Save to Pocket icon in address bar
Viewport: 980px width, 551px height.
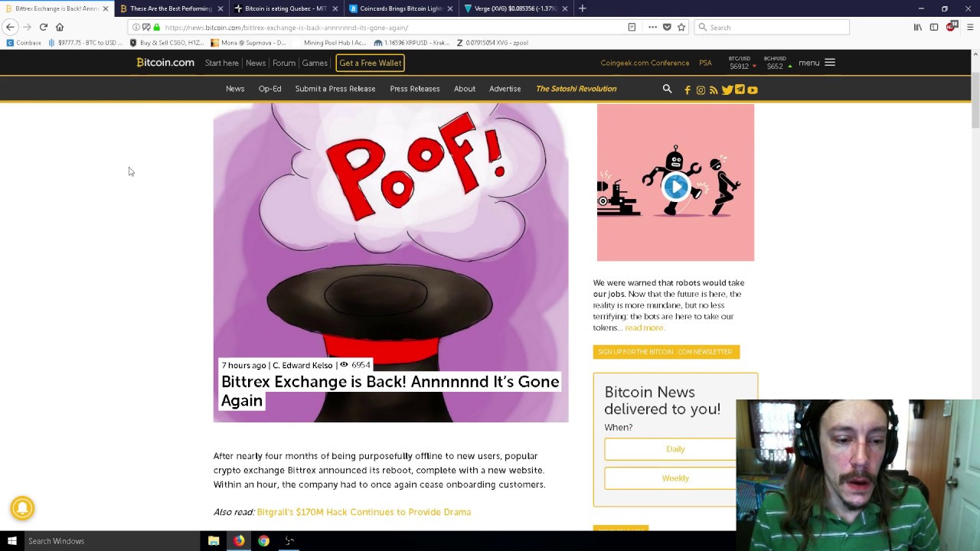[667, 27]
